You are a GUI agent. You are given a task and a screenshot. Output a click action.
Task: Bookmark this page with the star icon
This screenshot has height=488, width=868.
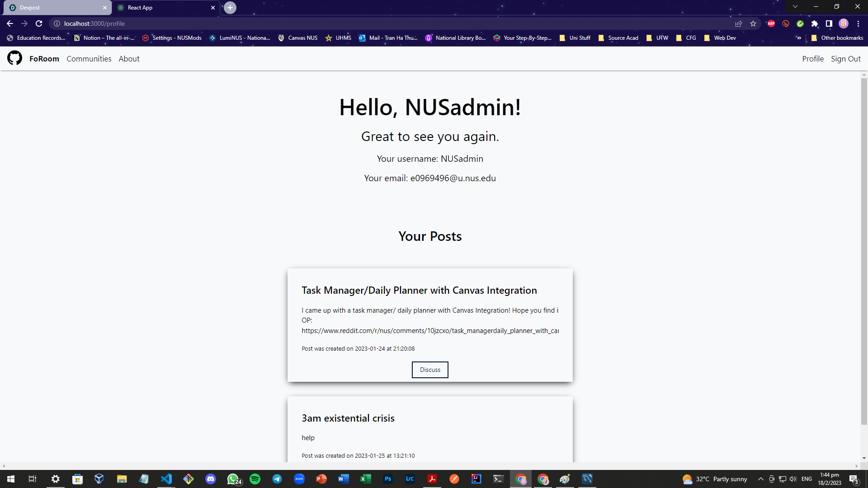point(753,23)
